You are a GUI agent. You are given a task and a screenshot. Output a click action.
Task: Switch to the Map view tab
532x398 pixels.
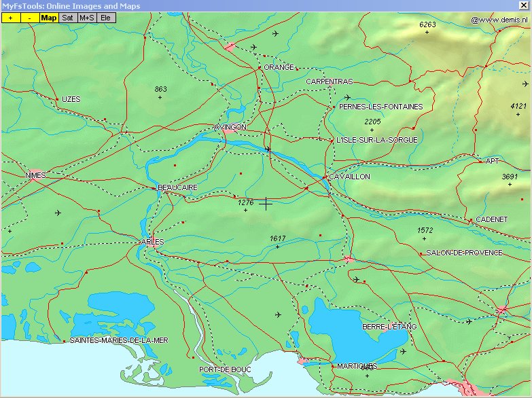(x=49, y=18)
